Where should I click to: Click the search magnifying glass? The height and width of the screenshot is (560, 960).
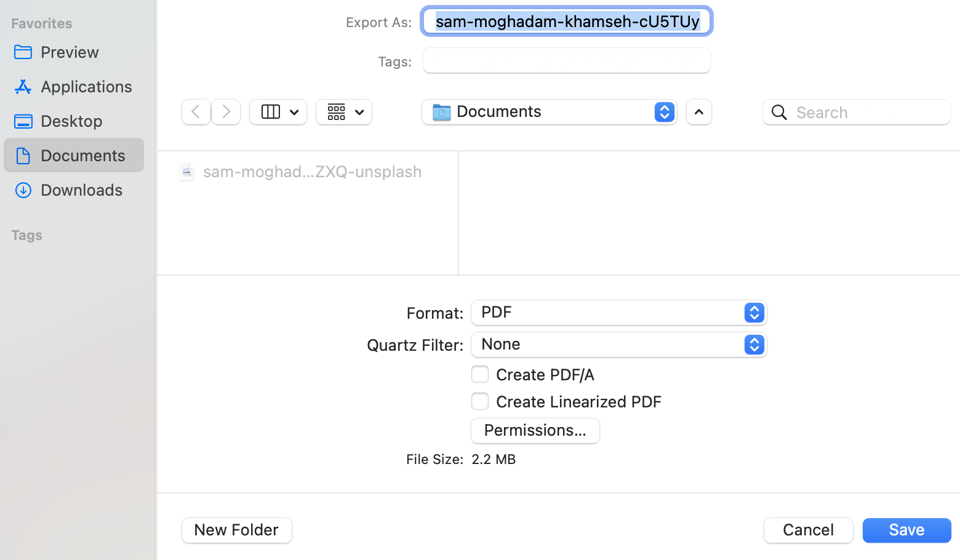[x=778, y=112]
